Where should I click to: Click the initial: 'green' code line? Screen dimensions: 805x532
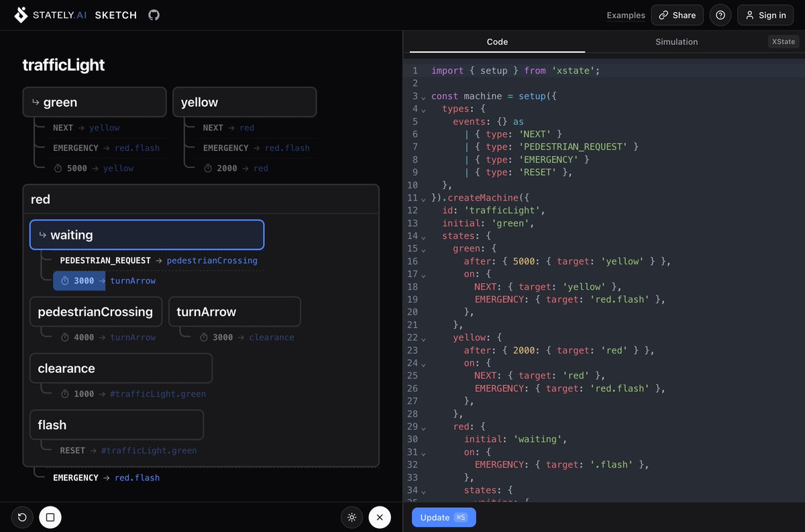488,223
